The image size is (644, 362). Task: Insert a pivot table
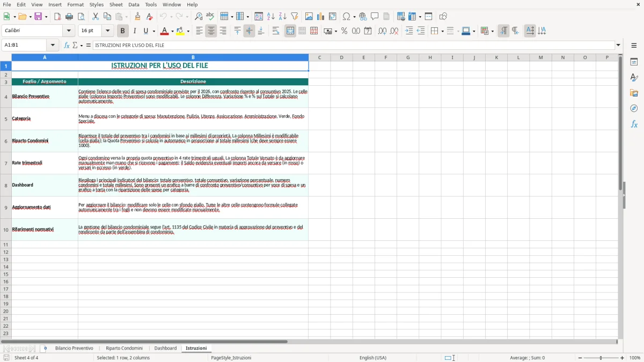[333, 17]
